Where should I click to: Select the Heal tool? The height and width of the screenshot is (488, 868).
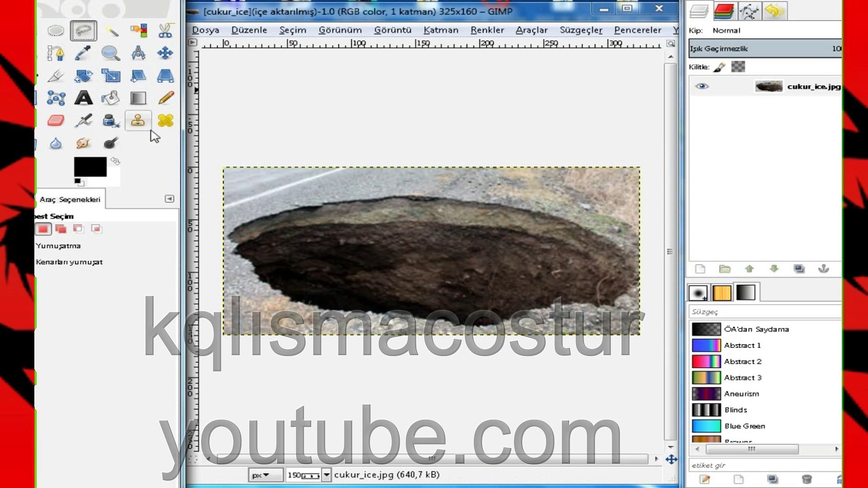pos(165,121)
